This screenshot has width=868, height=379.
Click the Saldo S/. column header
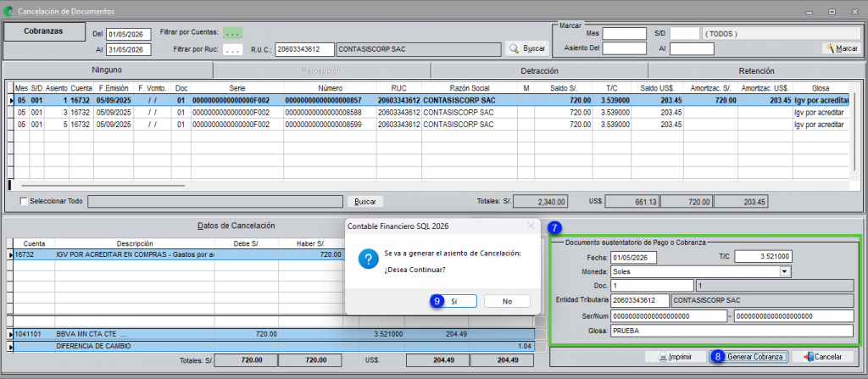[563, 88]
